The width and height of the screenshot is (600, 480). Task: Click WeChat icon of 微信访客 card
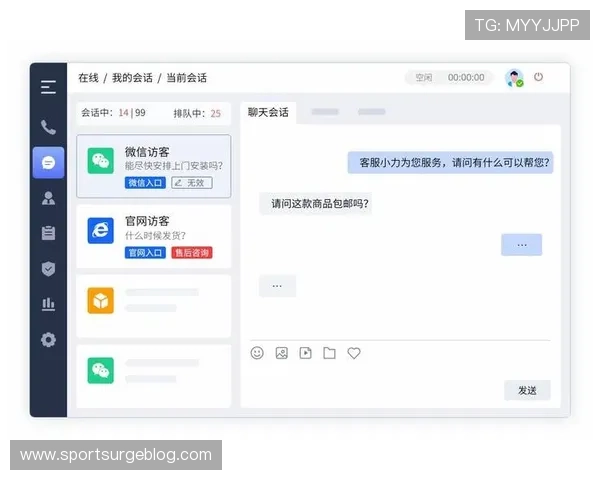click(101, 161)
